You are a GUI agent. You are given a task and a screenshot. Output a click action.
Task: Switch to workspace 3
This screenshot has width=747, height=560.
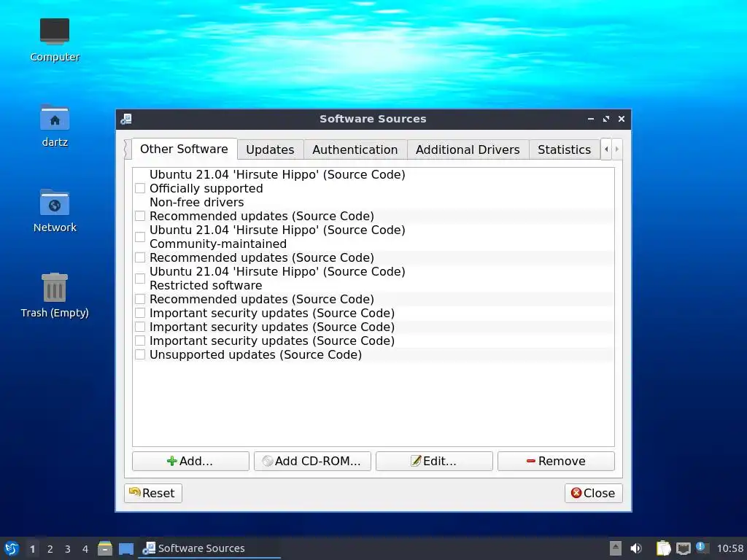(x=68, y=549)
